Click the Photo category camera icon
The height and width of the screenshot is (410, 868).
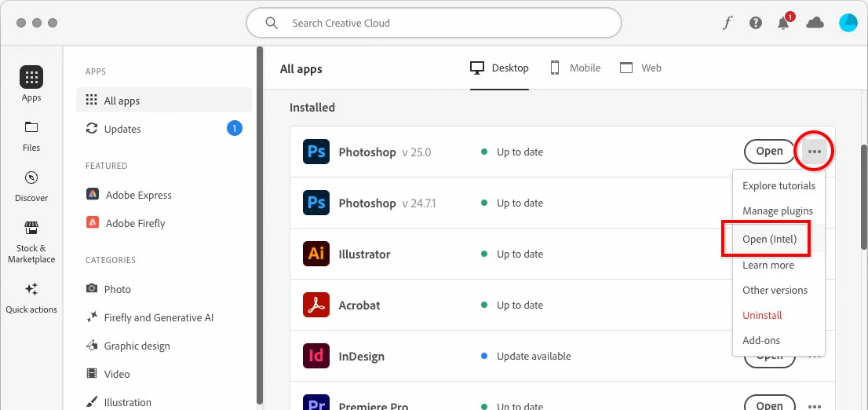coord(92,289)
